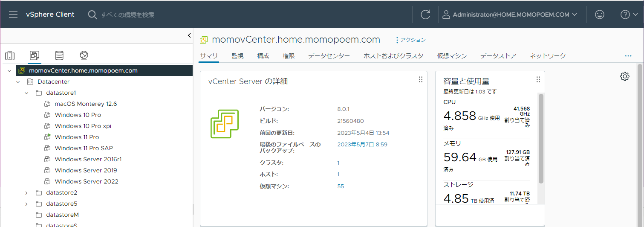Viewport: 644px width, 227px height.
Task: Open last file-based backup date link
Action: pyautogui.click(x=362, y=145)
